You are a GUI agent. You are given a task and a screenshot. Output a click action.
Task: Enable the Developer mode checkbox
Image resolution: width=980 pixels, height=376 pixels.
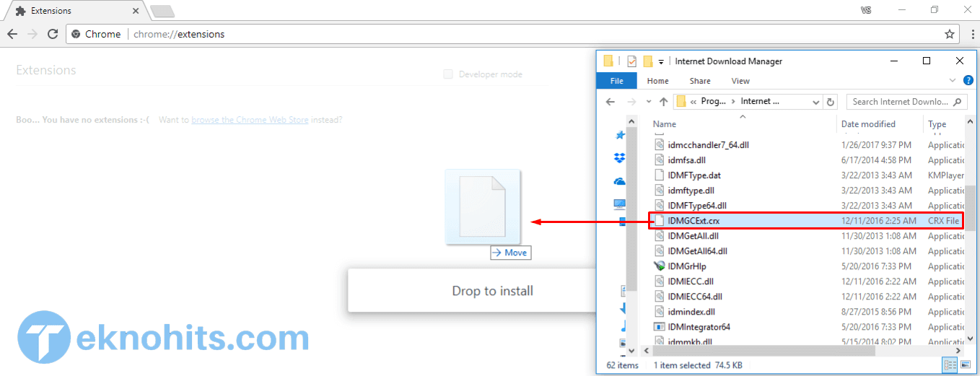[x=448, y=74]
